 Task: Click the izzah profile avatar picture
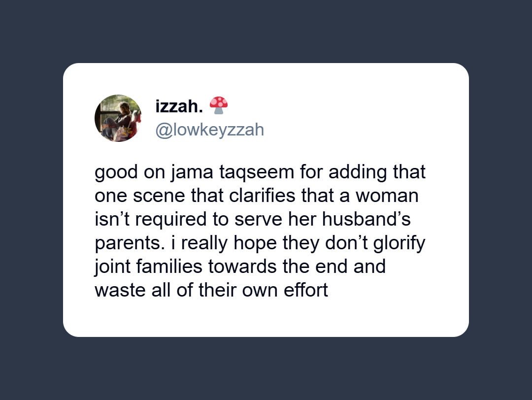click(x=118, y=118)
